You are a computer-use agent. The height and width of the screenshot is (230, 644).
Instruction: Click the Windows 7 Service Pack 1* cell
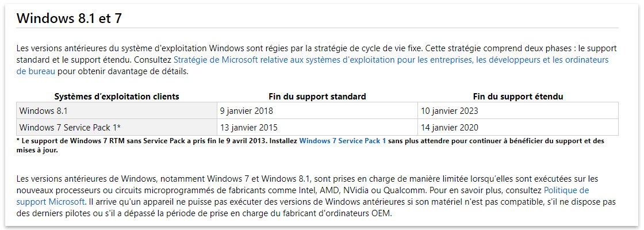point(117,127)
